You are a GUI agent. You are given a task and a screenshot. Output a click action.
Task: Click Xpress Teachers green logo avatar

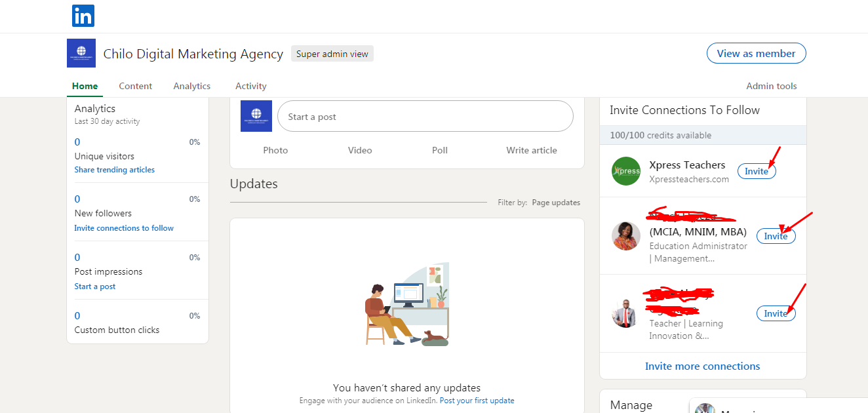tap(626, 171)
